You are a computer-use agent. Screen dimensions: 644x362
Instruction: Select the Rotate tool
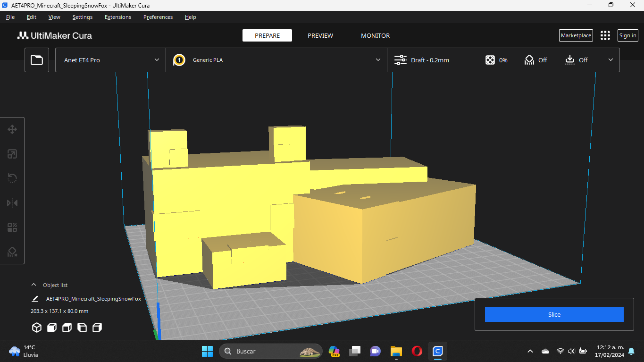click(x=12, y=178)
